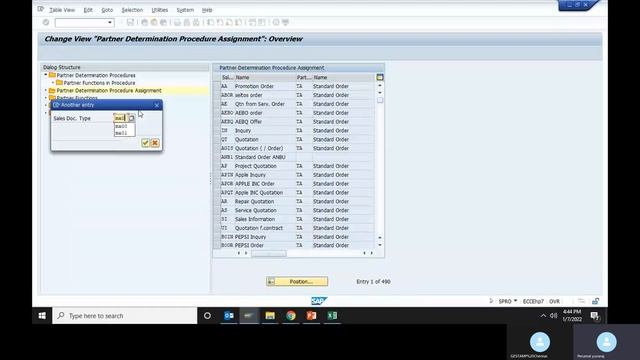Select row selector for AF Project Quotation
The width and height of the screenshot is (640, 360).
click(217, 166)
